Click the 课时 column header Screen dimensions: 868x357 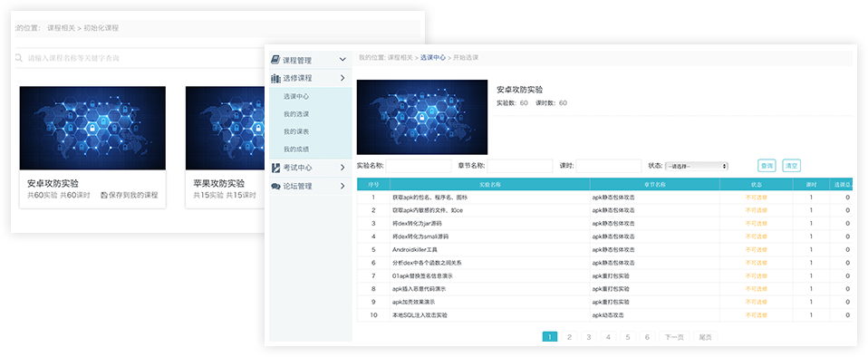(811, 184)
